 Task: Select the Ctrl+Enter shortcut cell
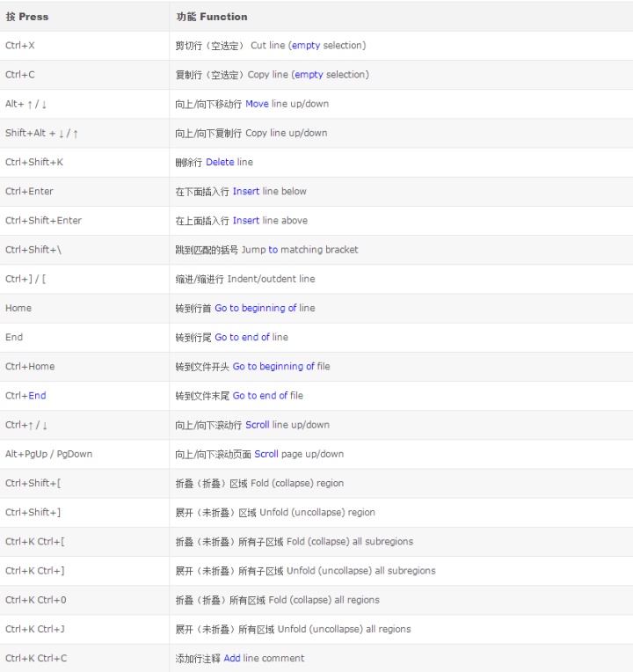84,192
